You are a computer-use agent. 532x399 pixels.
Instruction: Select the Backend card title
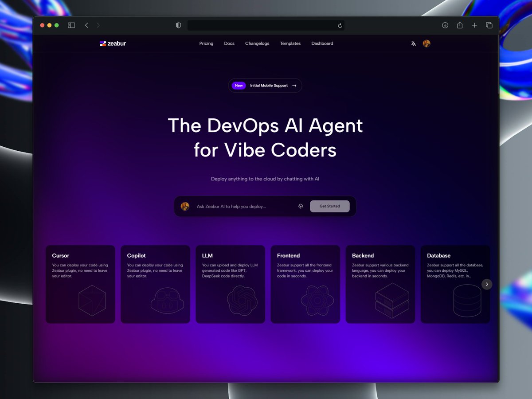coord(363,255)
